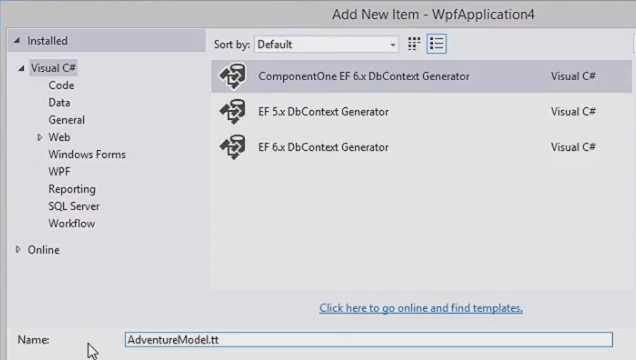Select the Workflow category
This screenshot has width=636, height=360.
pyautogui.click(x=71, y=223)
